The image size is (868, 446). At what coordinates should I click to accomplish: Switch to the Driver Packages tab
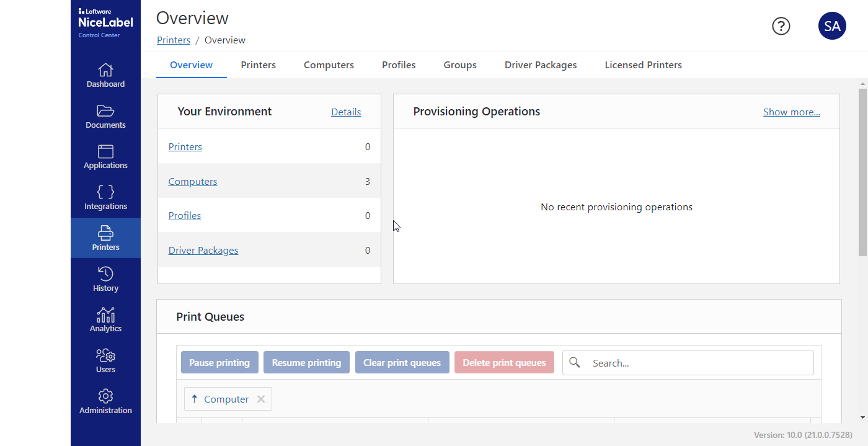pyautogui.click(x=541, y=65)
